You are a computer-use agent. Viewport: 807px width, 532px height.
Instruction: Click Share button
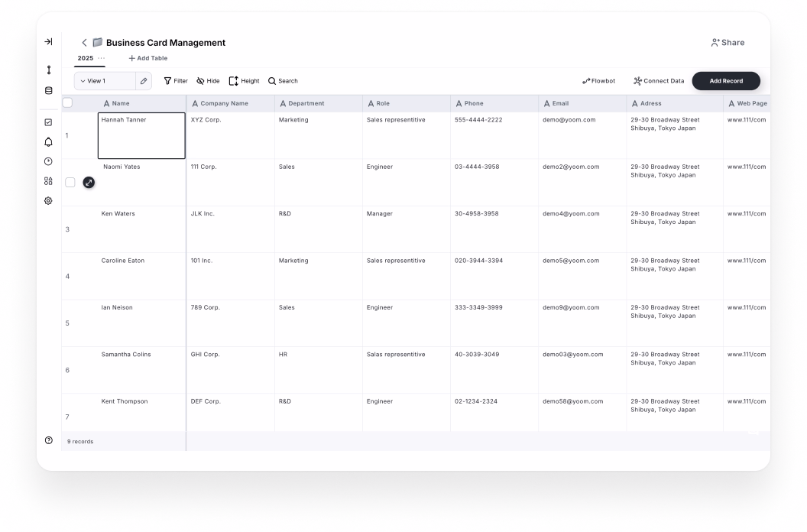(728, 43)
